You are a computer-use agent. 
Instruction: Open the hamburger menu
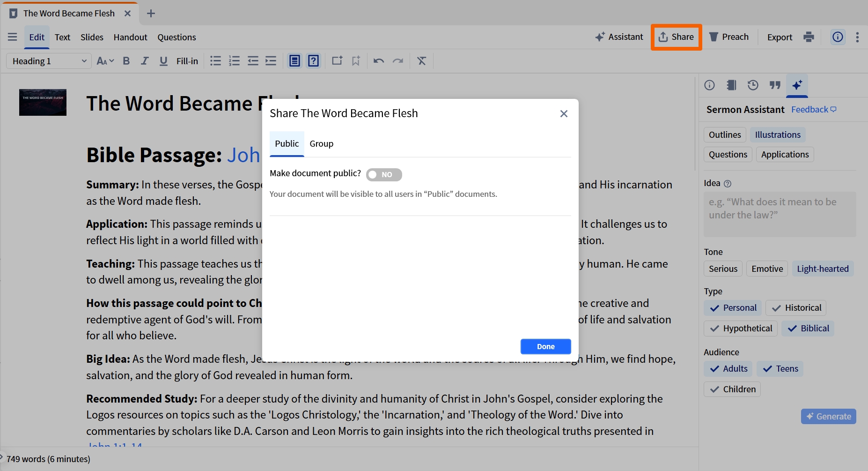pyautogui.click(x=13, y=37)
